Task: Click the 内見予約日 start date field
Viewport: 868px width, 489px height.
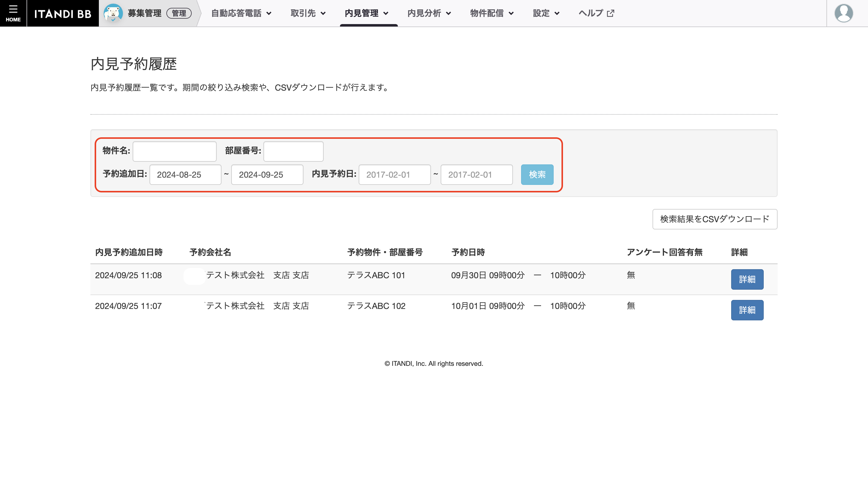Action: click(x=395, y=174)
